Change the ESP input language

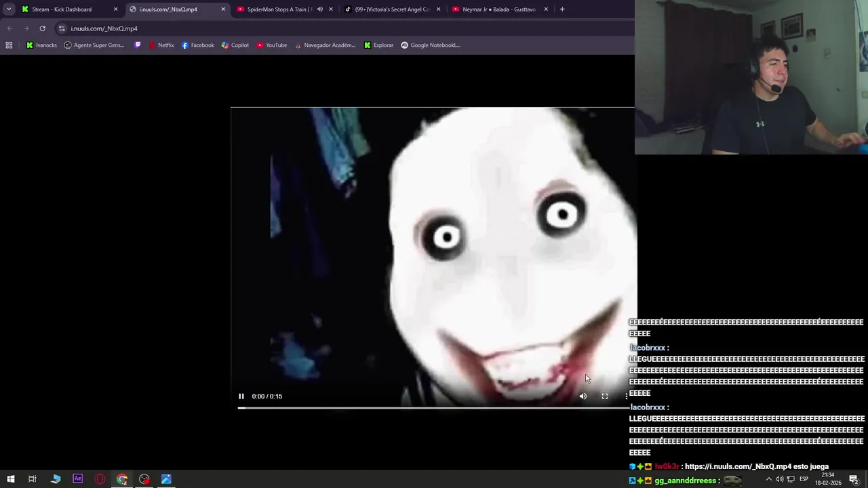point(804,479)
